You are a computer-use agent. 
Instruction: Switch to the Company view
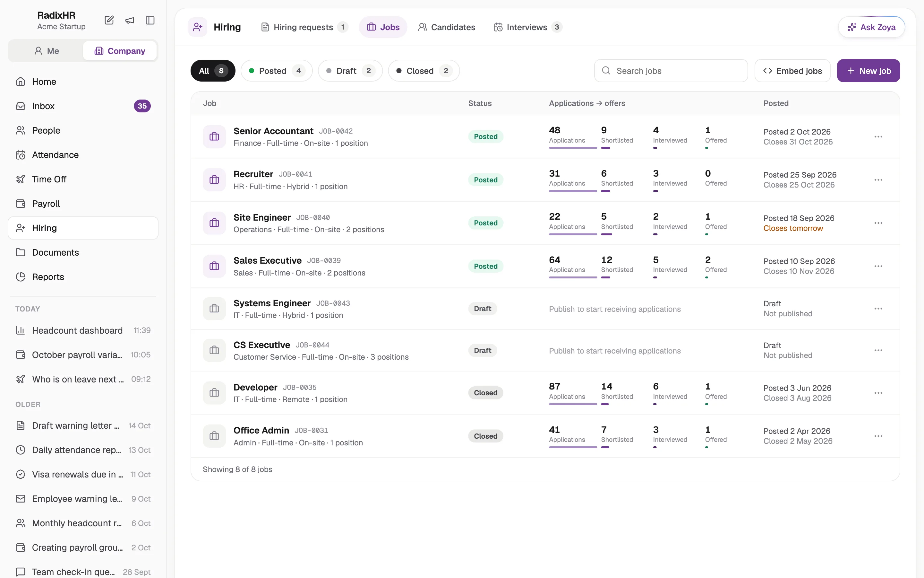[120, 51]
